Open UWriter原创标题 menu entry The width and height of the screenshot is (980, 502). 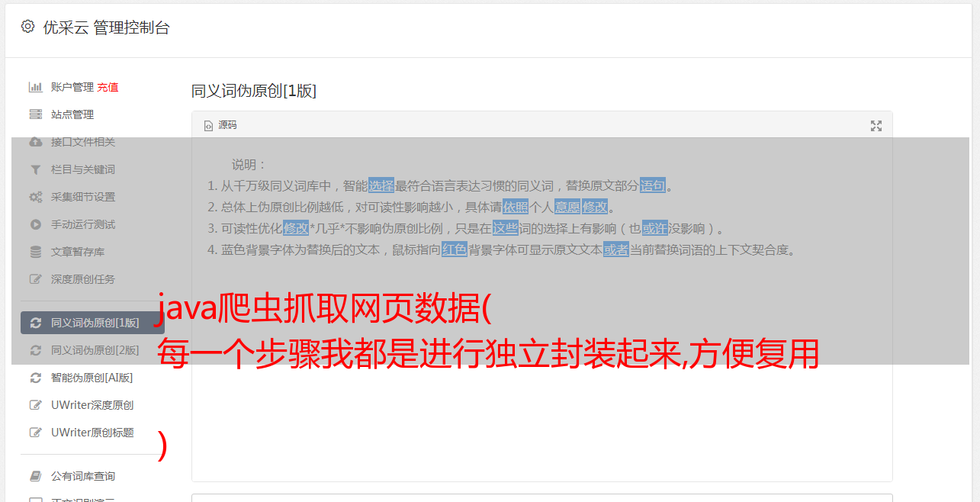92,433
